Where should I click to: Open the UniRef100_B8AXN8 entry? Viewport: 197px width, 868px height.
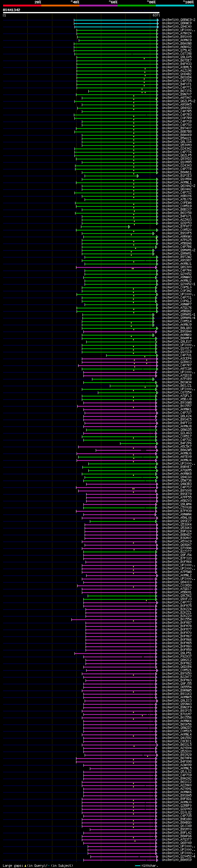point(176,43)
